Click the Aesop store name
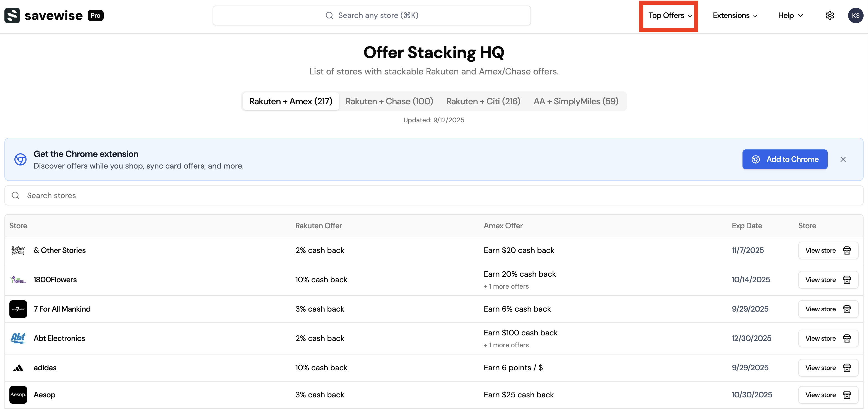The width and height of the screenshot is (868, 409). tap(45, 395)
